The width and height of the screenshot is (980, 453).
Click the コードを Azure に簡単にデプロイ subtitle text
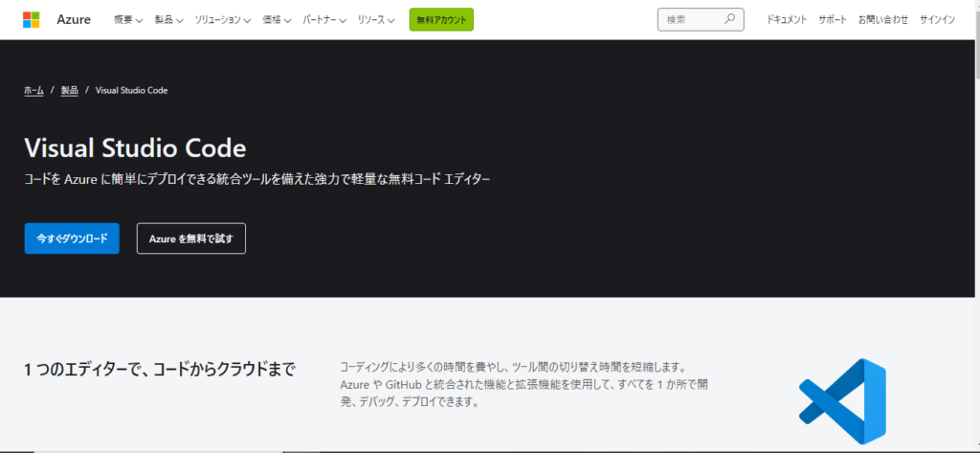(257, 180)
